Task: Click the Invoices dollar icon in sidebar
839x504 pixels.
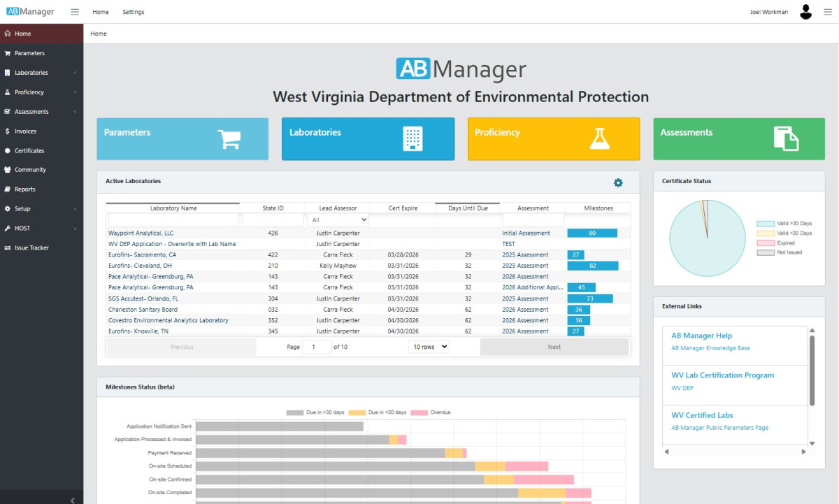Action: [x=8, y=131]
